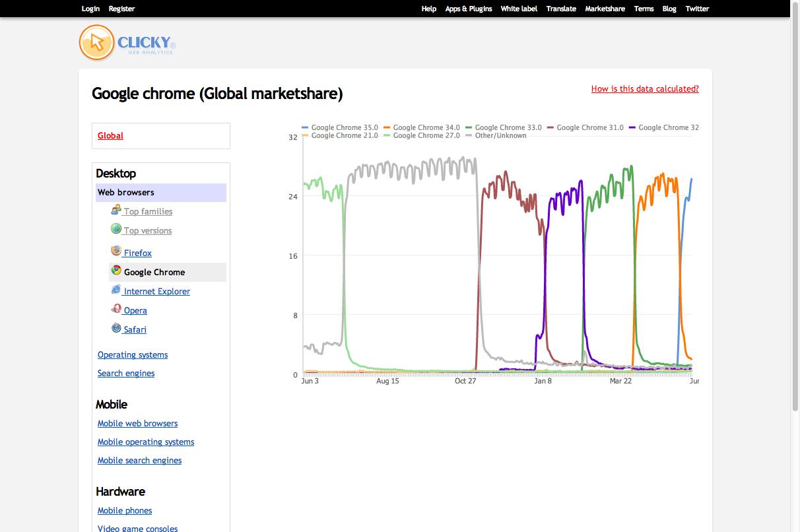This screenshot has width=800, height=532.
Task: Open Top families link
Action: [148, 212]
